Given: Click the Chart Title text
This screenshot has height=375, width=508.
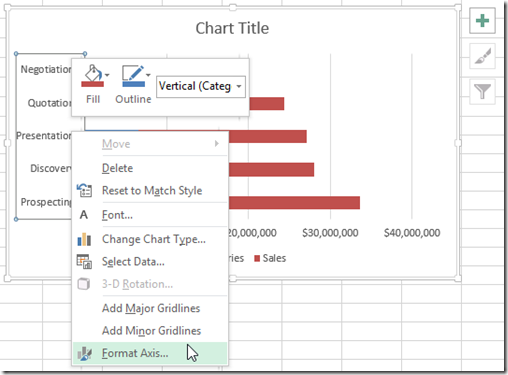Looking at the screenshot, I should coord(232,28).
